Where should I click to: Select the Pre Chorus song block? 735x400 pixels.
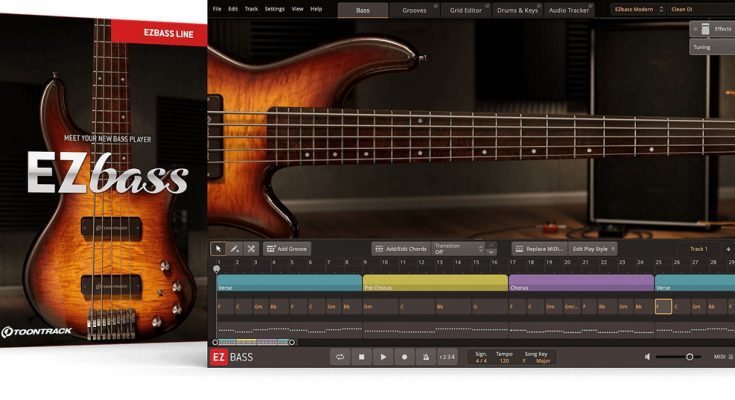434,285
